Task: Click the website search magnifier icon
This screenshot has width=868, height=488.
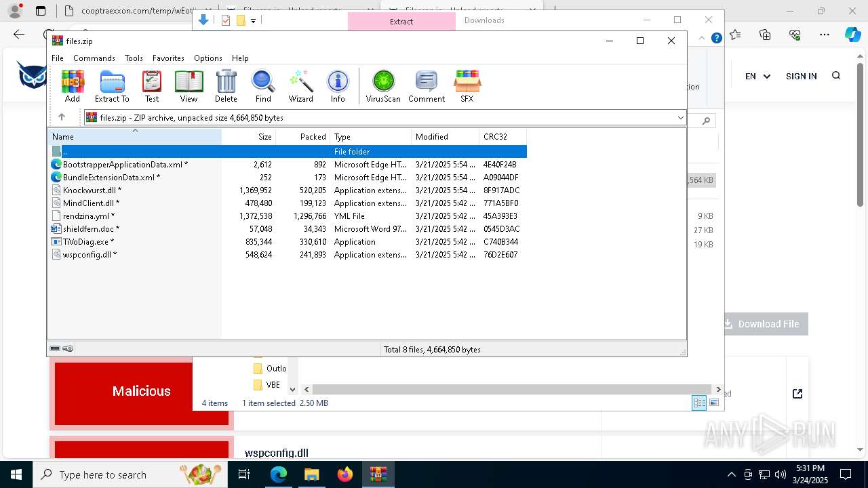Action: pos(836,76)
